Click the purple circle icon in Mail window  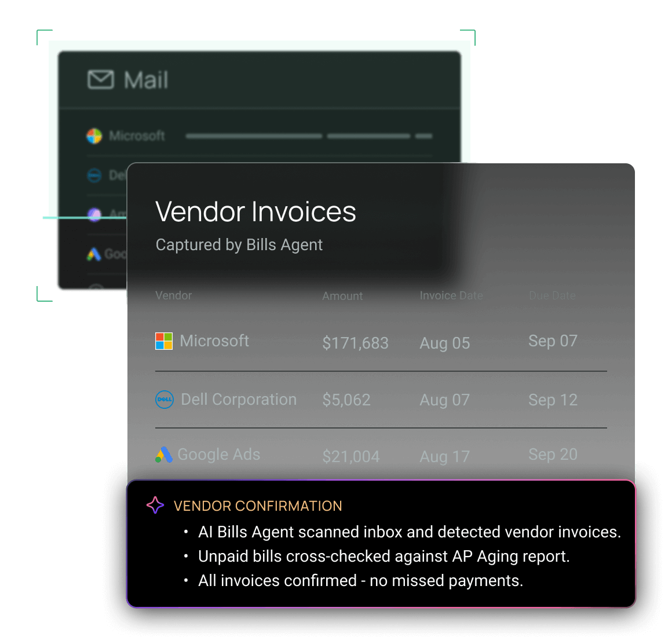94,214
